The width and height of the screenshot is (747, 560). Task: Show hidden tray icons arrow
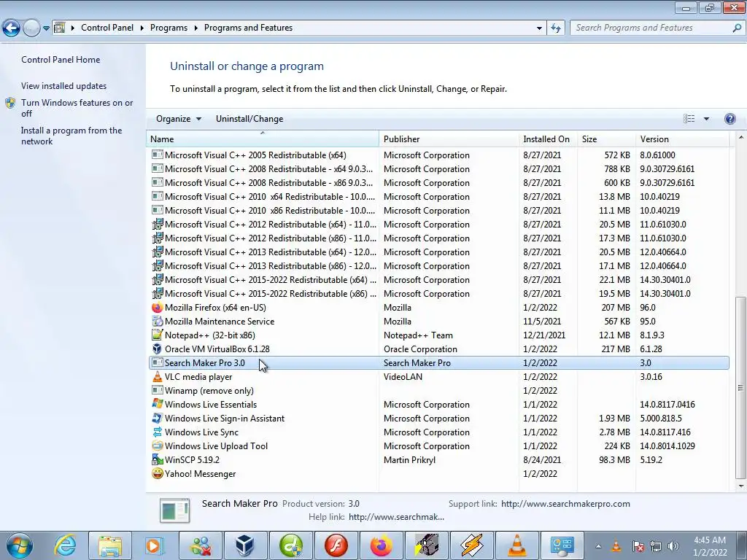(598, 546)
